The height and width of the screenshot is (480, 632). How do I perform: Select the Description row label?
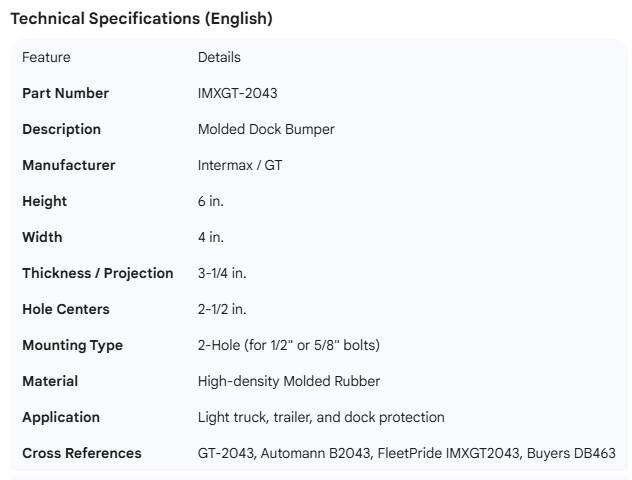[x=61, y=129]
